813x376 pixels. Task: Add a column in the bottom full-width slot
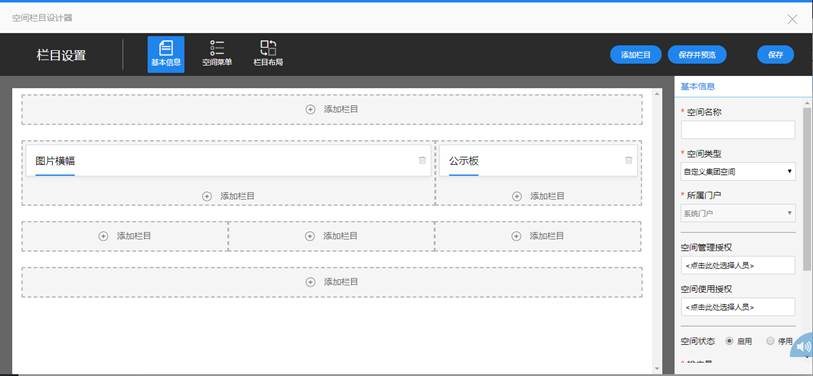pyautogui.click(x=332, y=282)
